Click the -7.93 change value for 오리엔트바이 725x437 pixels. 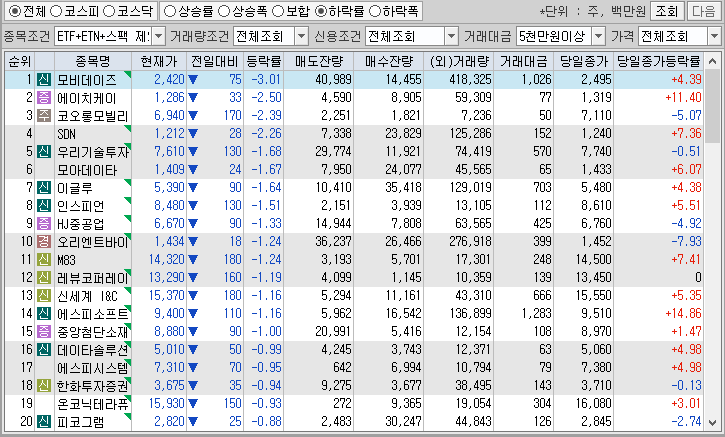click(x=686, y=242)
